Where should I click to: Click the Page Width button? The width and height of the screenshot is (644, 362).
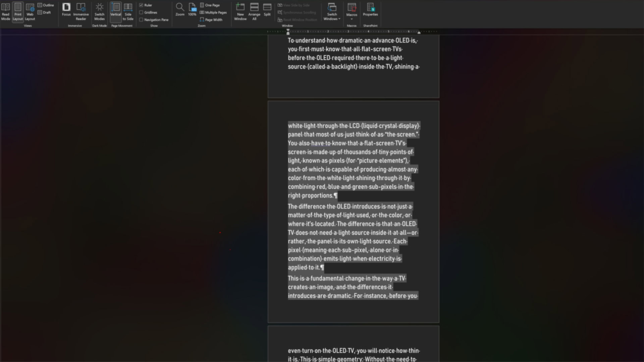click(x=211, y=20)
